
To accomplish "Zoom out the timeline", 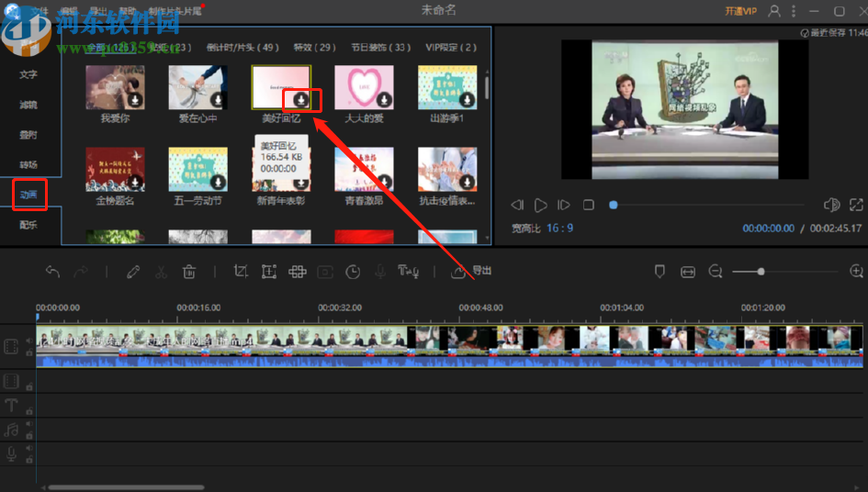I will click(x=716, y=271).
